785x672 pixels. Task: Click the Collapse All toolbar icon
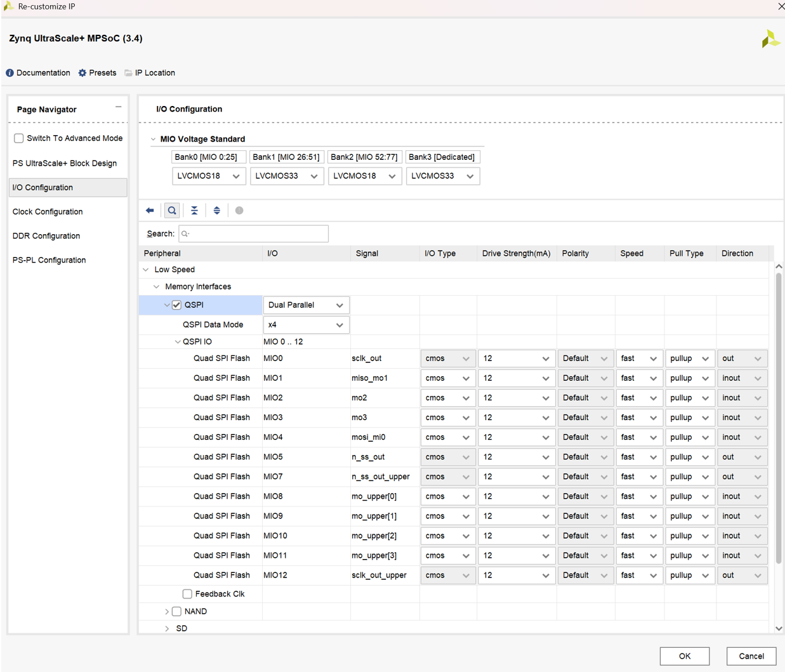tap(194, 211)
